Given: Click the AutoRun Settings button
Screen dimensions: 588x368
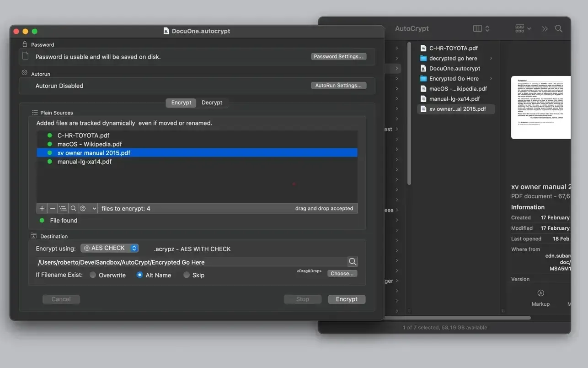Looking at the screenshot, I should click(338, 85).
